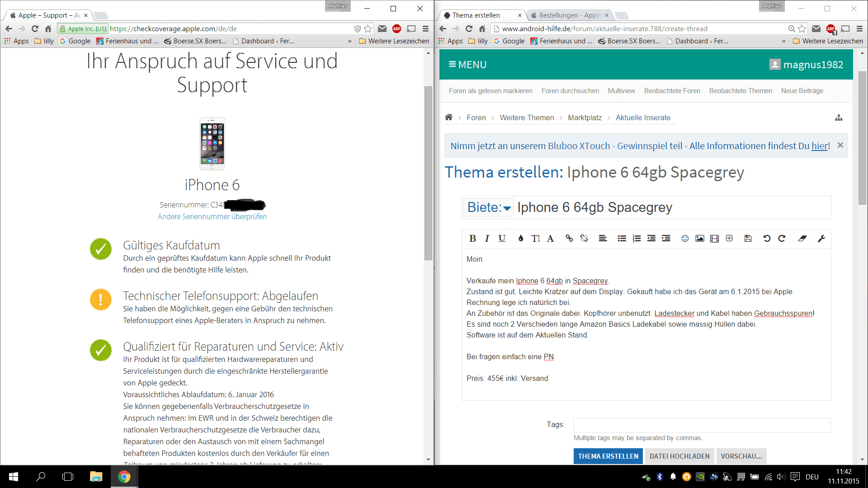Insert media via the film icon

pyautogui.click(x=714, y=239)
